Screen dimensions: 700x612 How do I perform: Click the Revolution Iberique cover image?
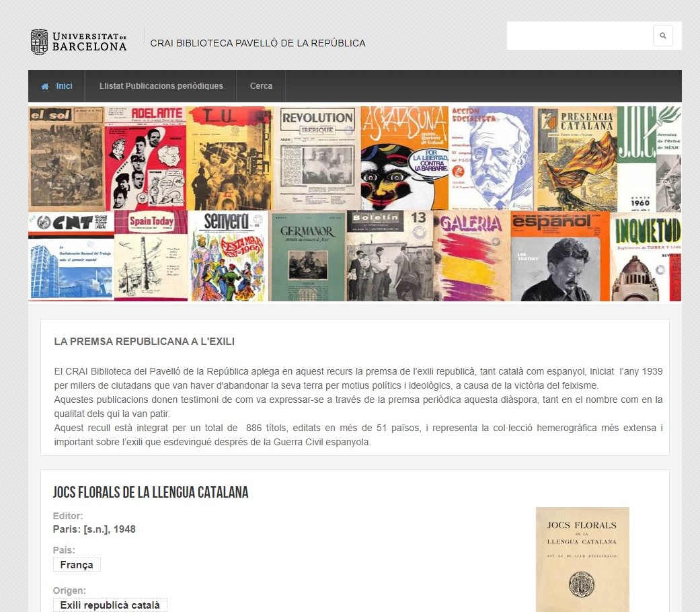(x=317, y=158)
